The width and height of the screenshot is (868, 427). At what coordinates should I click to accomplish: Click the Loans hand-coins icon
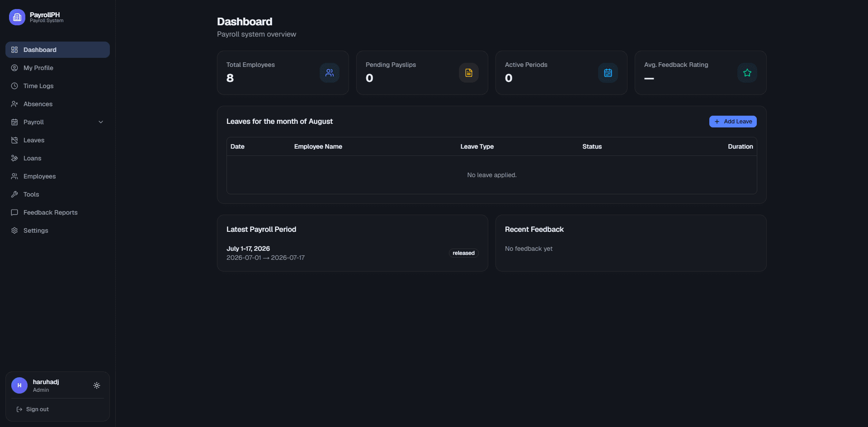(14, 158)
